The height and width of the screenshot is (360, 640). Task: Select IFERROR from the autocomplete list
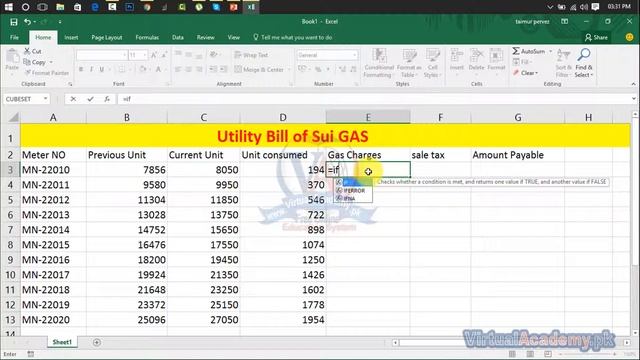pos(354,191)
